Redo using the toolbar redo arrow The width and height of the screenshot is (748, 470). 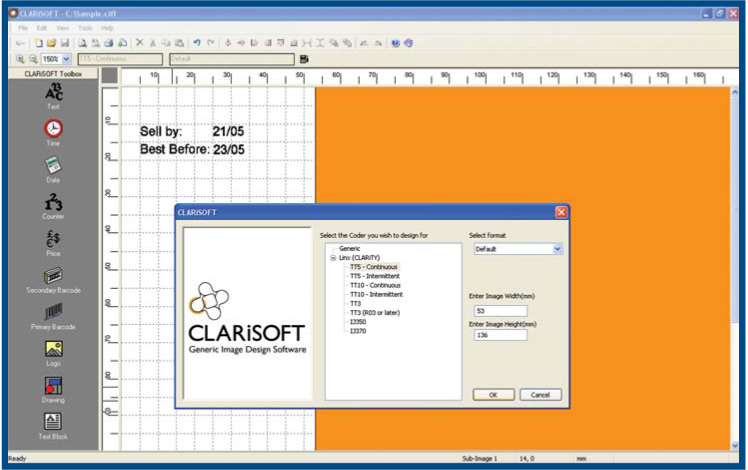210,43
